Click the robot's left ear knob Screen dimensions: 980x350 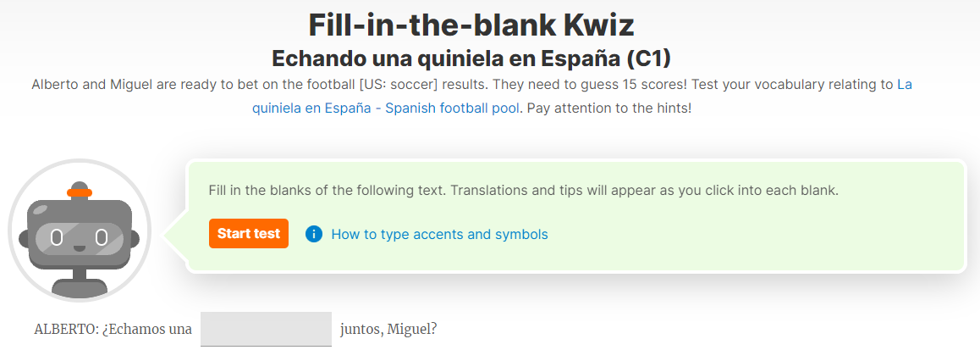click(x=24, y=240)
